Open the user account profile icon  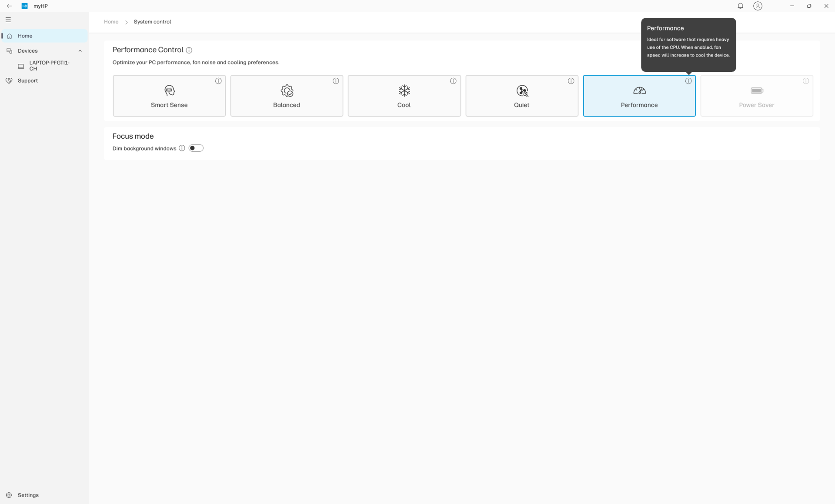click(758, 6)
